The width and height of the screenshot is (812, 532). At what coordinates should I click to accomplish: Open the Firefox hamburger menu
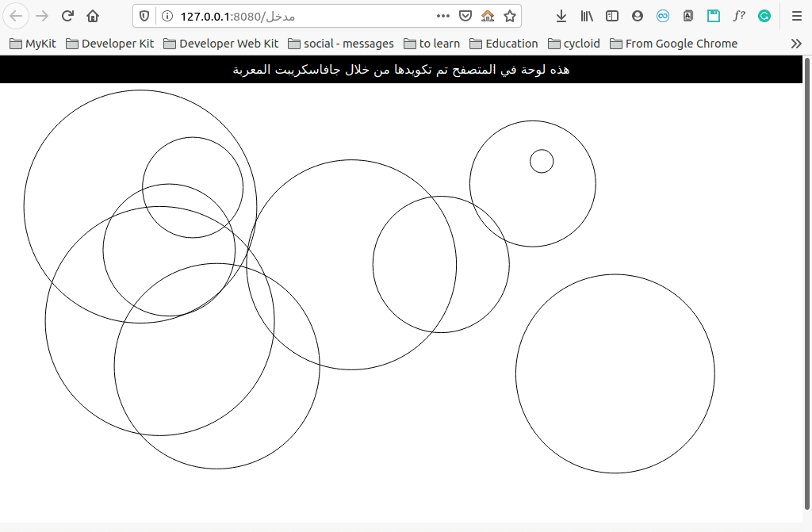point(797,16)
